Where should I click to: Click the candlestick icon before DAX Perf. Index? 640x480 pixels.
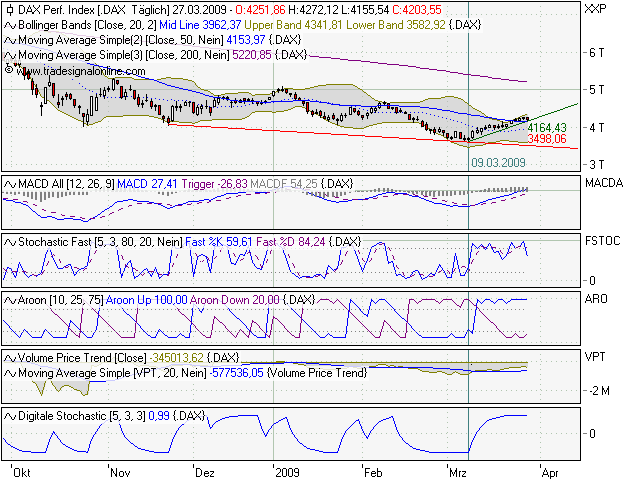(x=10, y=10)
